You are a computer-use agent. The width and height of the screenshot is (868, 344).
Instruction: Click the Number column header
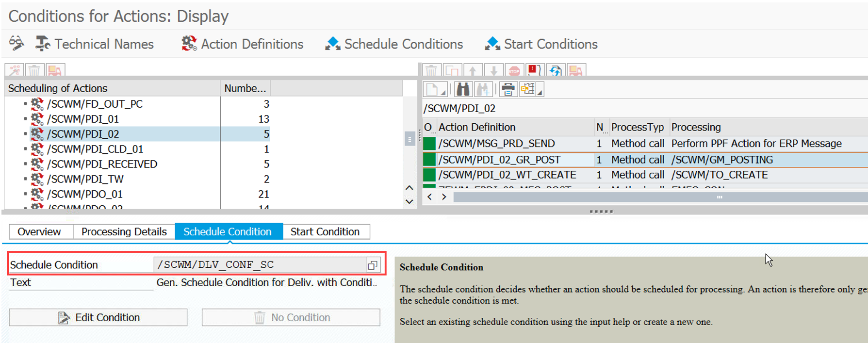245,88
